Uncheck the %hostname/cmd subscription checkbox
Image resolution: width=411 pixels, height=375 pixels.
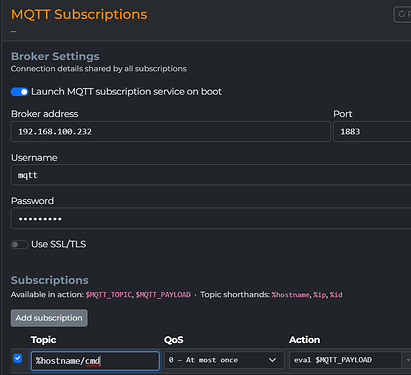coord(18,358)
